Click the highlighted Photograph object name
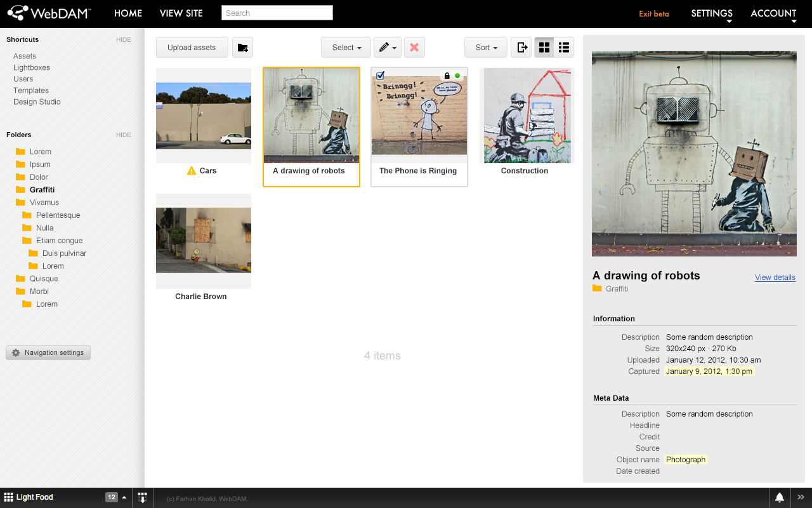The height and width of the screenshot is (508, 812). point(686,460)
